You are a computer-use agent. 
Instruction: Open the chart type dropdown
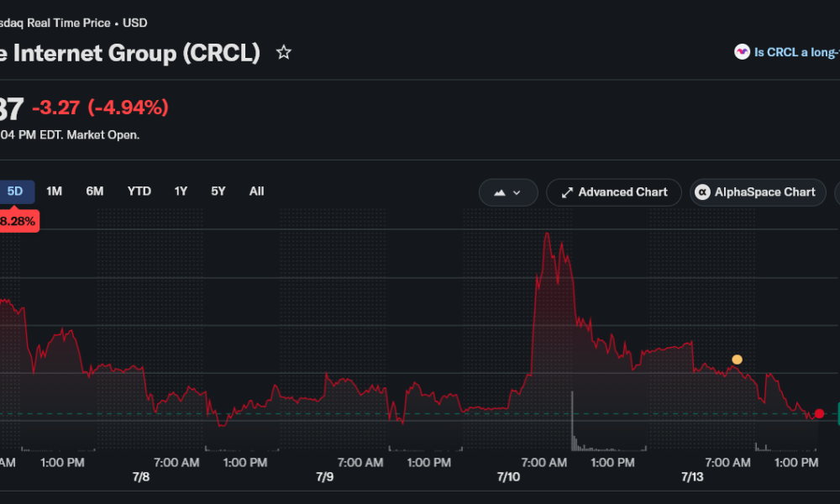click(508, 192)
